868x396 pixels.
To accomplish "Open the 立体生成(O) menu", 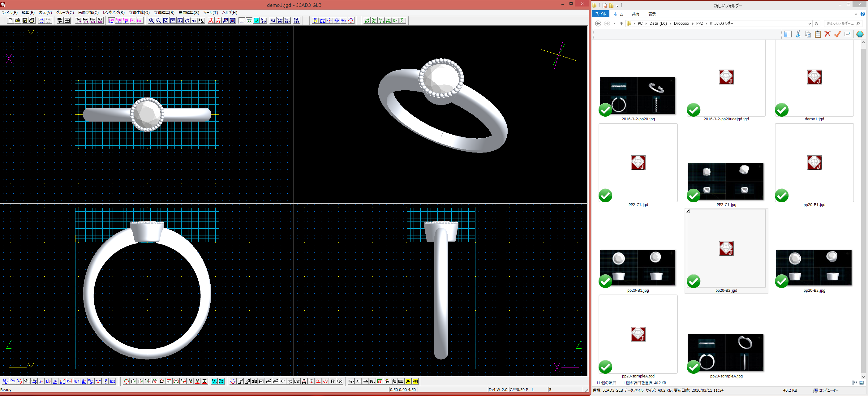I will (139, 12).
